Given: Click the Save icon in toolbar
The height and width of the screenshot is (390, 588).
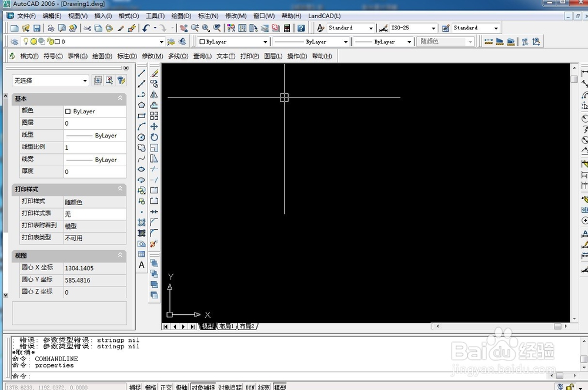Looking at the screenshot, I should pos(36,28).
